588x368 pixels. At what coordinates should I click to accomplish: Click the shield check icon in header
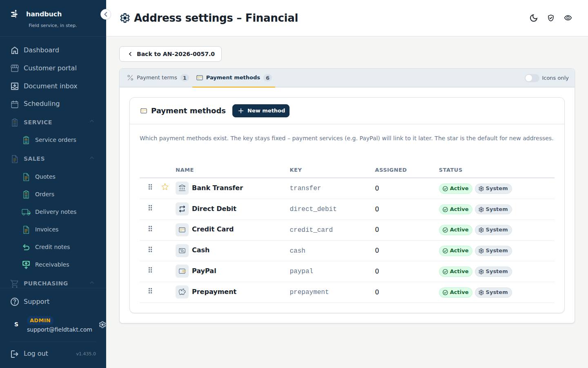pyautogui.click(x=551, y=18)
